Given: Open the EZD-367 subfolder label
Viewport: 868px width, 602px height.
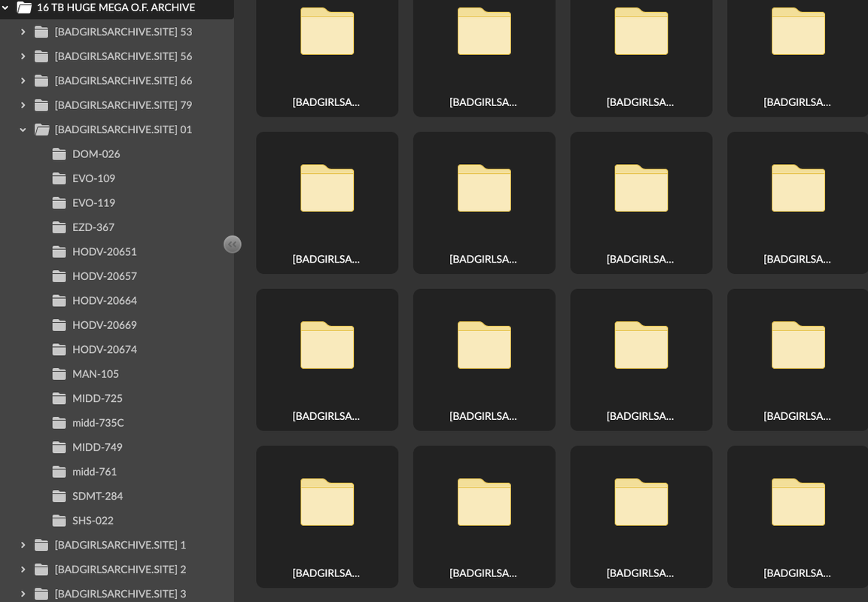Looking at the screenshot, I should (93, 227).
